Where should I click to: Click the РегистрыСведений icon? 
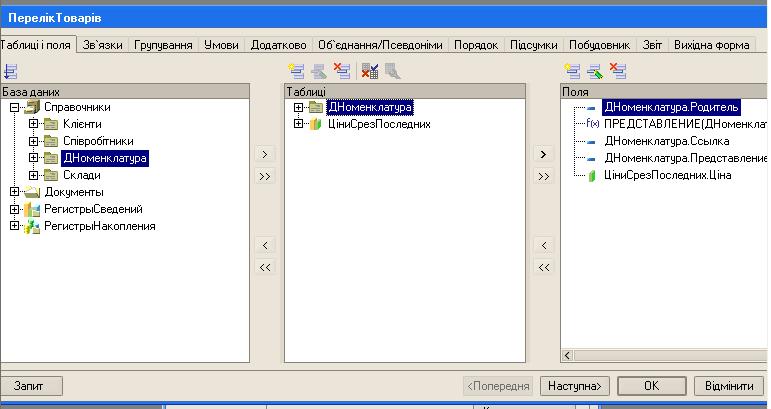[32, 209]
